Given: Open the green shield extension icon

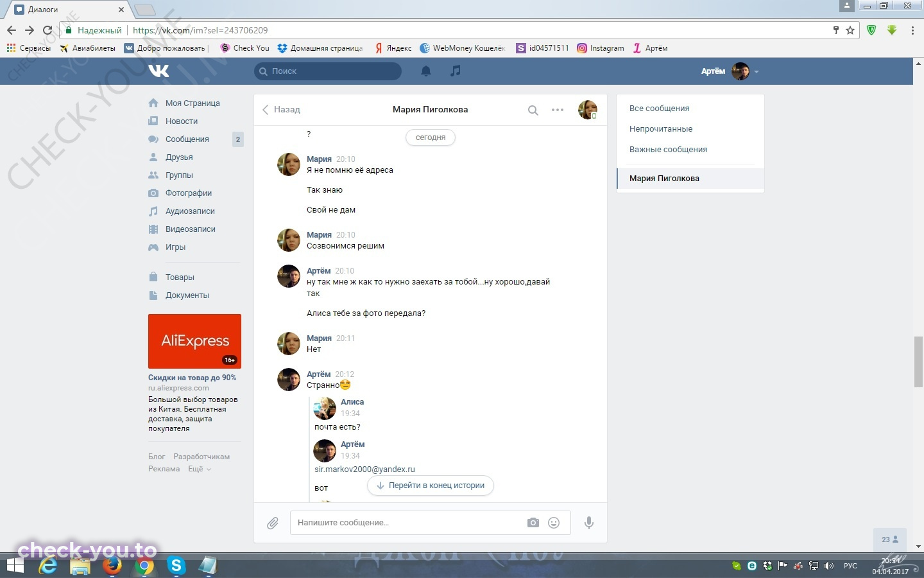Looking at the screenshot, I should 871,30.
